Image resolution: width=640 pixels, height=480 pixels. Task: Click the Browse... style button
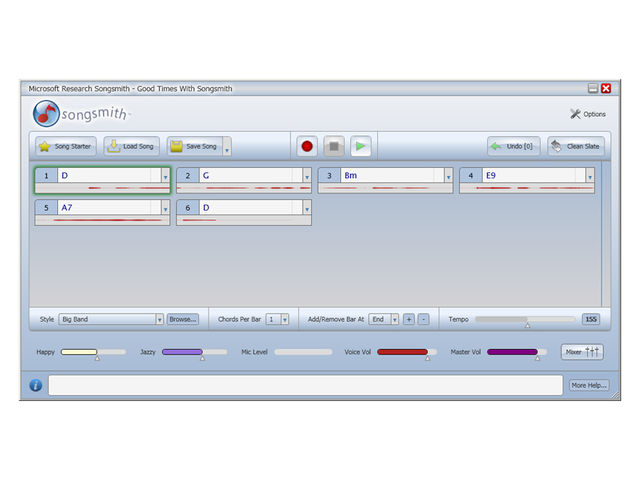click(x=182, y=319)
